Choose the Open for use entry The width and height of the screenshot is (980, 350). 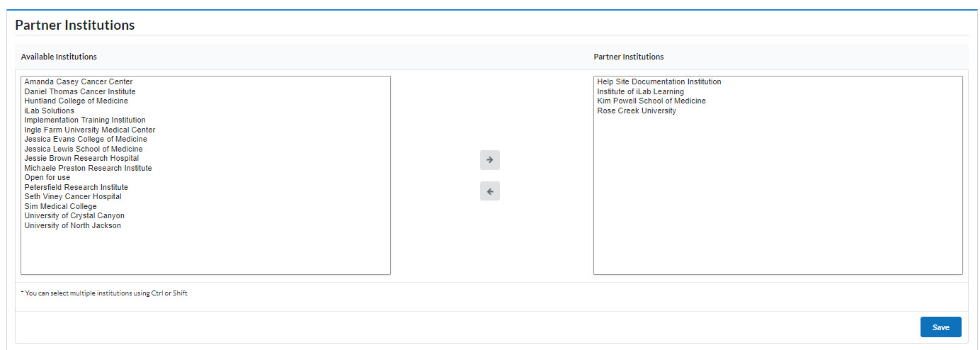47,178
